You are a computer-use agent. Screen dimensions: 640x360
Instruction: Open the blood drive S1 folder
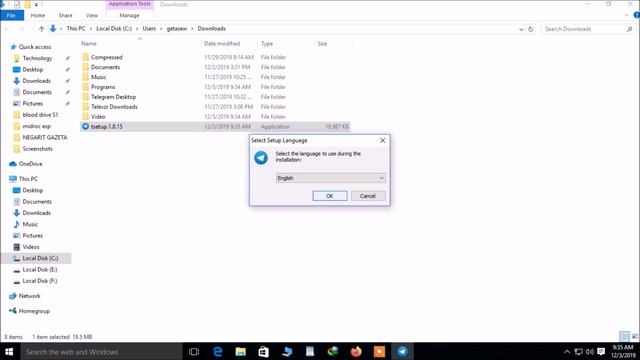click(x=40, y=115)
